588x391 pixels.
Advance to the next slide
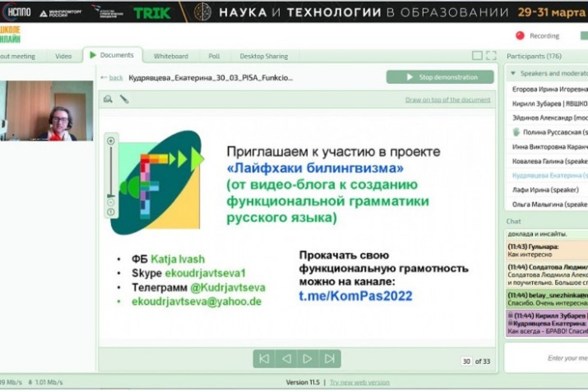(308, 359)
